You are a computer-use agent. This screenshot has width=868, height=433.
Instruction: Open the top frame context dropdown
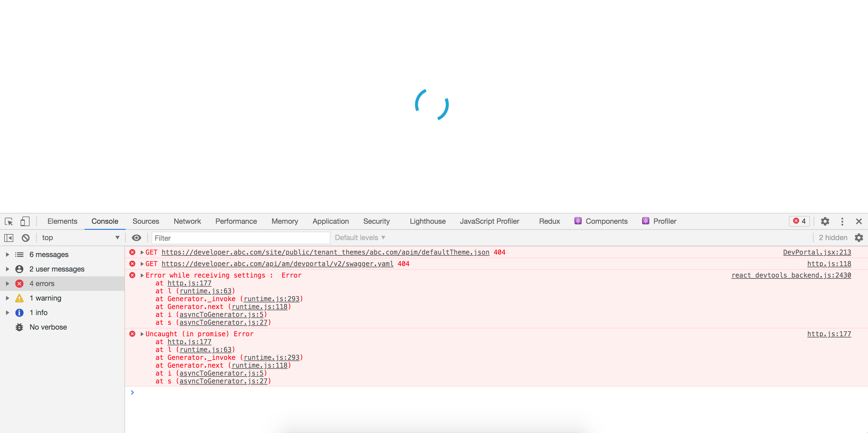[80, 238]
